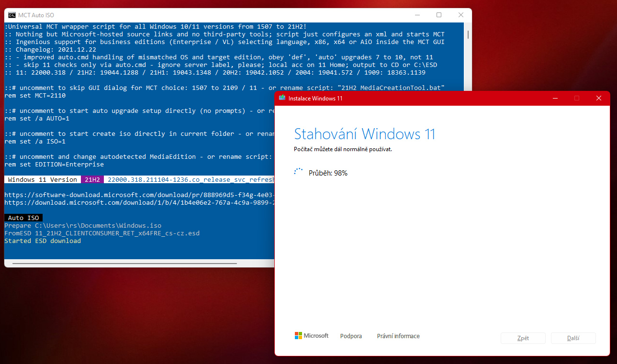Maximize the MCT Auto ISO console window
This screenshot has height=364, width=617.
[x=439, y=15]
